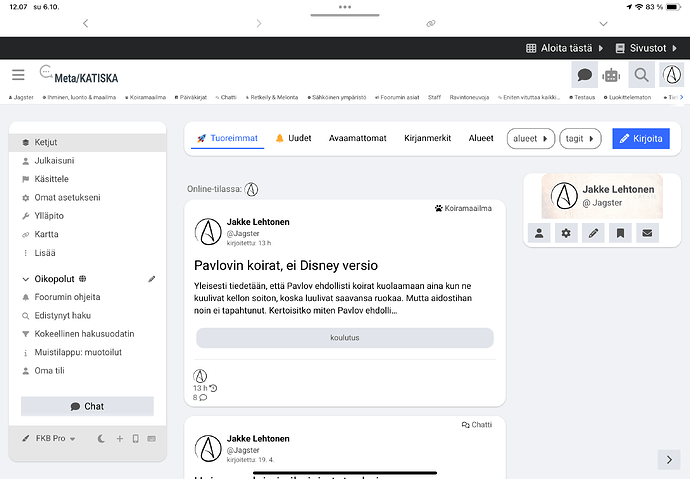The image size is (690, 479).
Task: Open Foorumin ohjeita shortcut
Action: point(88,297)
